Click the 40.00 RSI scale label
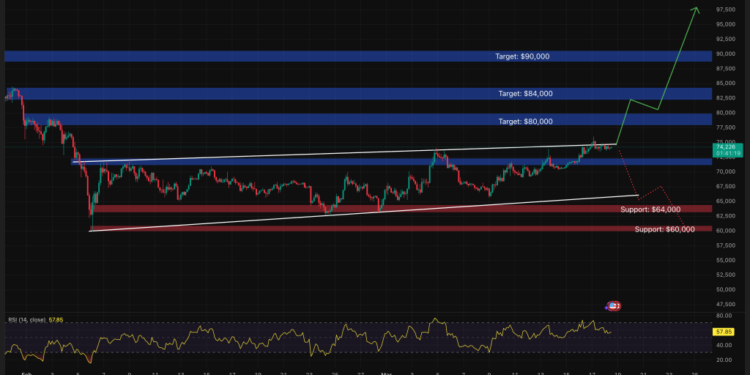This screenshot has width=750, height=375. pyautogui.click(x=725, y=345)
